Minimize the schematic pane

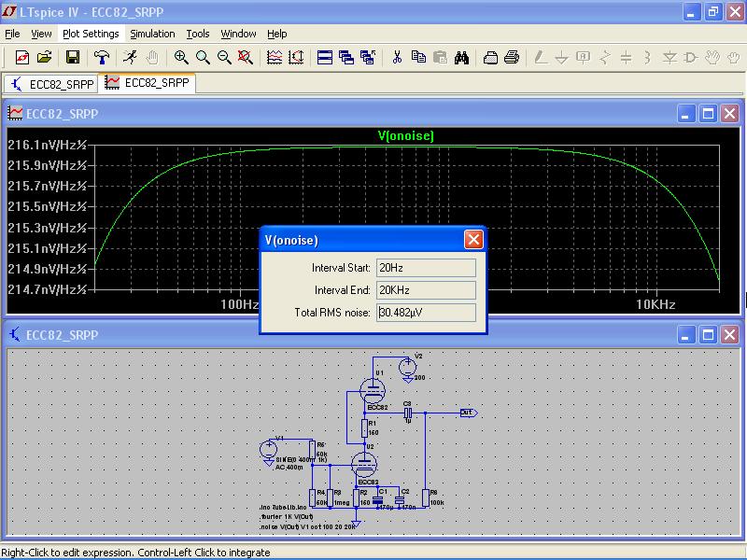tap(685, 335)
